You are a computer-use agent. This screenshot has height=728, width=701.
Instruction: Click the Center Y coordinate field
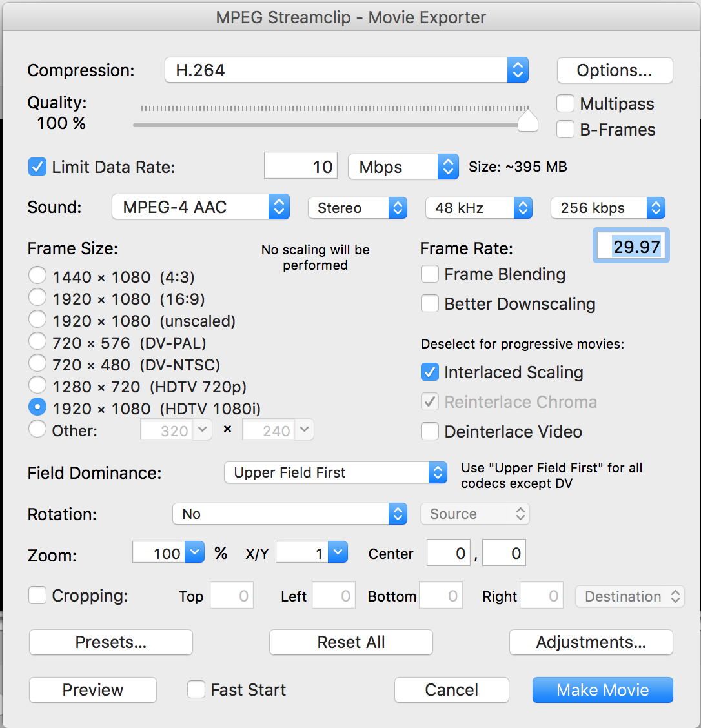coord(504,552)
